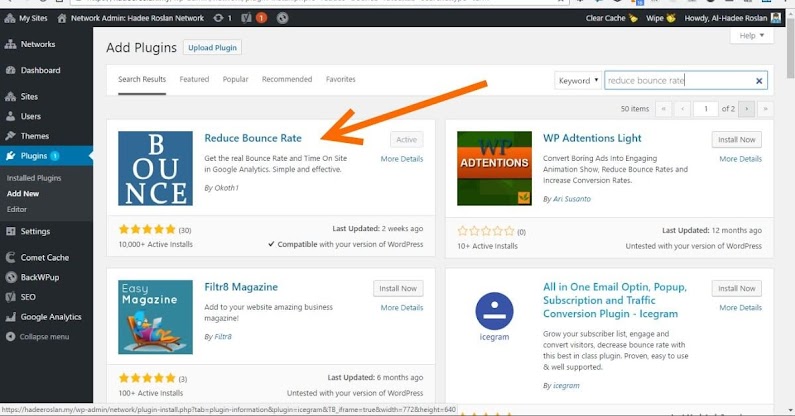
Task: Open author link Ari Susanto
Action: [x=572, y=199]
